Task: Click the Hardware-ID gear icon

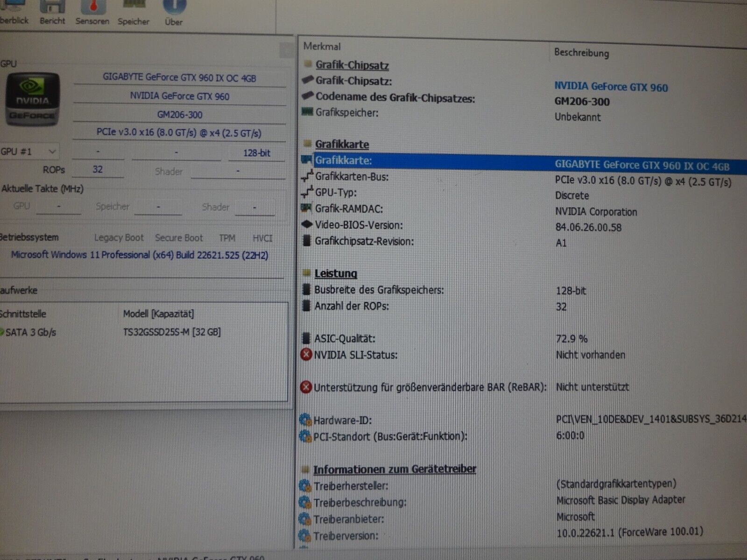Action: pos(305,420)
